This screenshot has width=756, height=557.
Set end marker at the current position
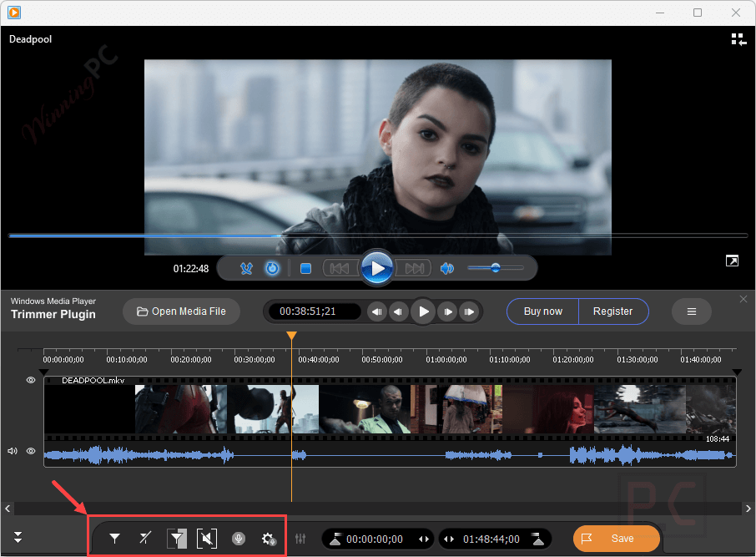[537, 539]
